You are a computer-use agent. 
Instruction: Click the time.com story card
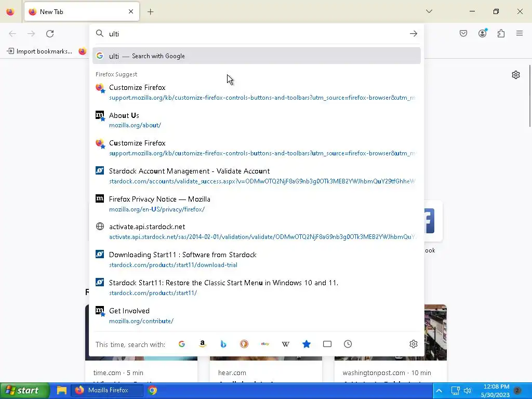coord(141,370)
